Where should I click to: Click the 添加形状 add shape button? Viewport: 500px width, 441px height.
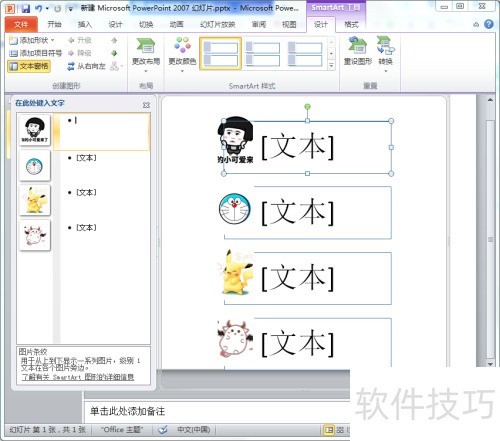click(29, 40)
